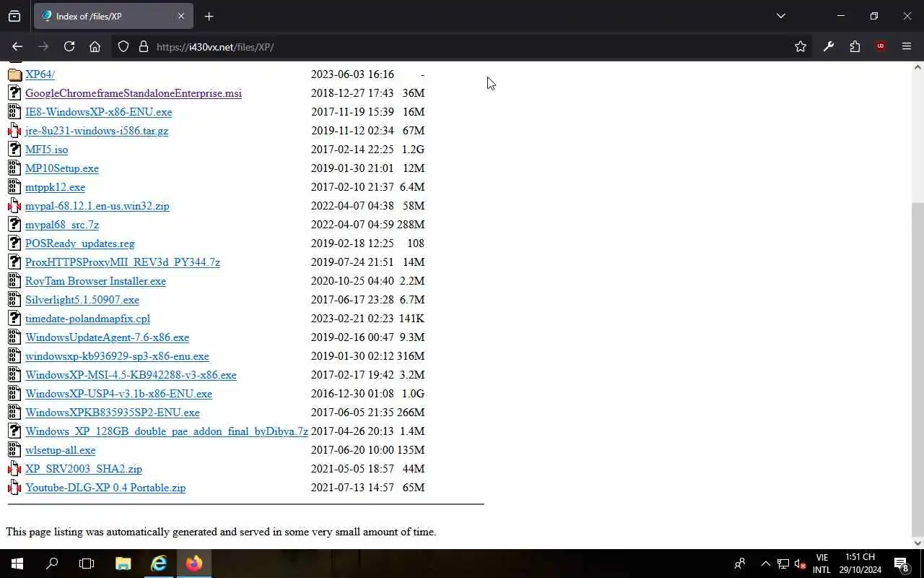Screen dimensions: 924x578
Task: Click the wlsetup-all.exe link
Action: (x=60, y=450)
